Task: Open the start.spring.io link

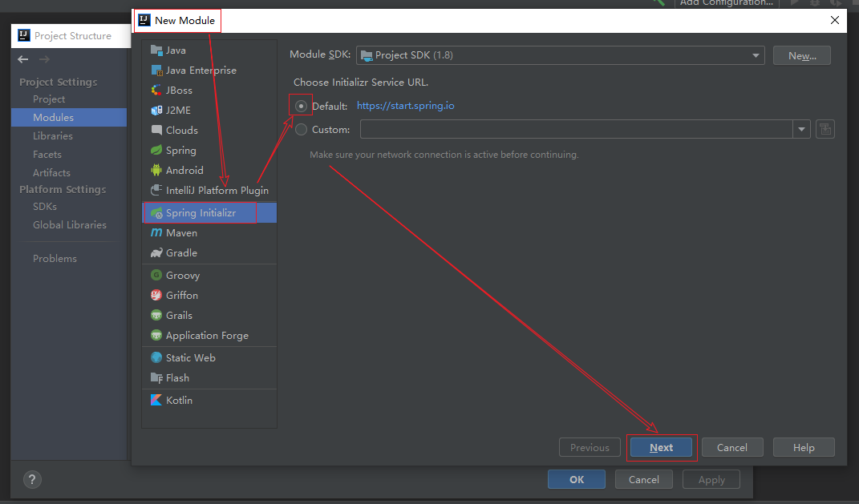Action: (x=405, y=106)
